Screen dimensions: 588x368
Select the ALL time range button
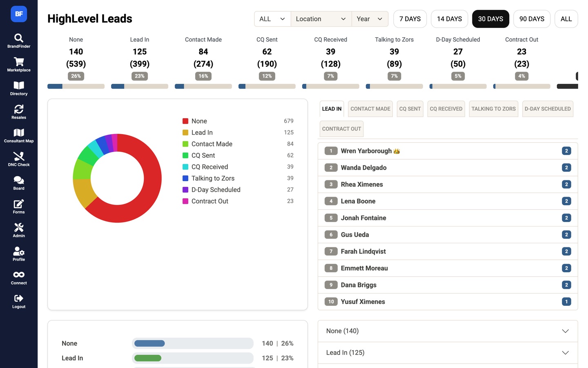coord(566,19)
